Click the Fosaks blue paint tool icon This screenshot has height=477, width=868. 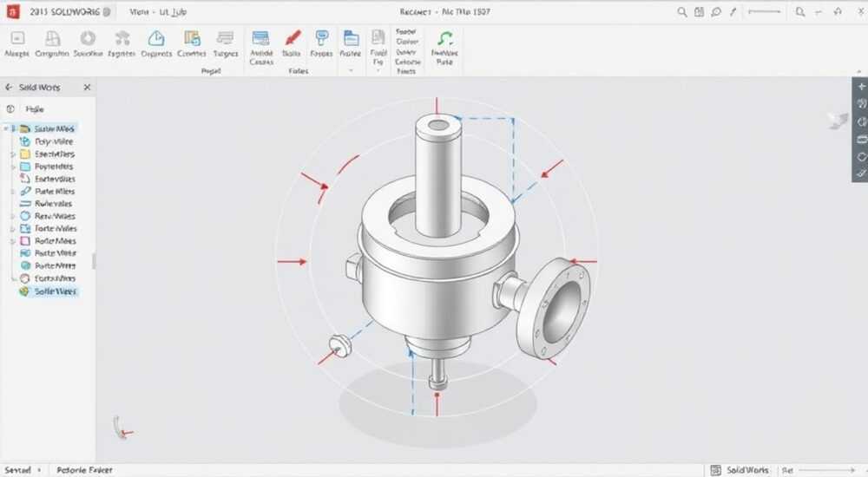322,38
